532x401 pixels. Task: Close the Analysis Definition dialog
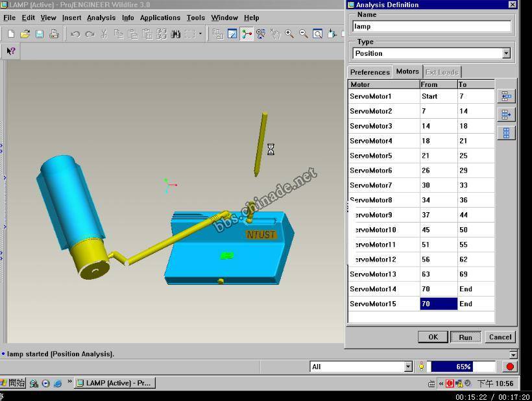[513, 5]
